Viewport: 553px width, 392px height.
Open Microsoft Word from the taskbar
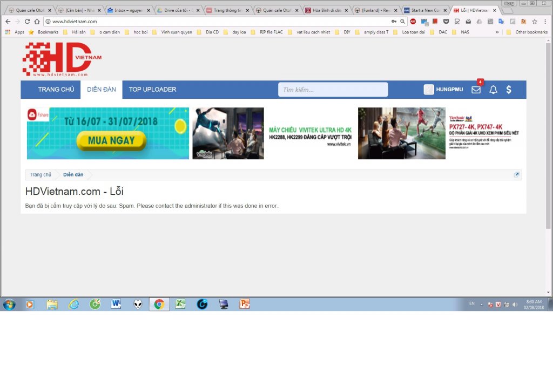tap(116, 304)
